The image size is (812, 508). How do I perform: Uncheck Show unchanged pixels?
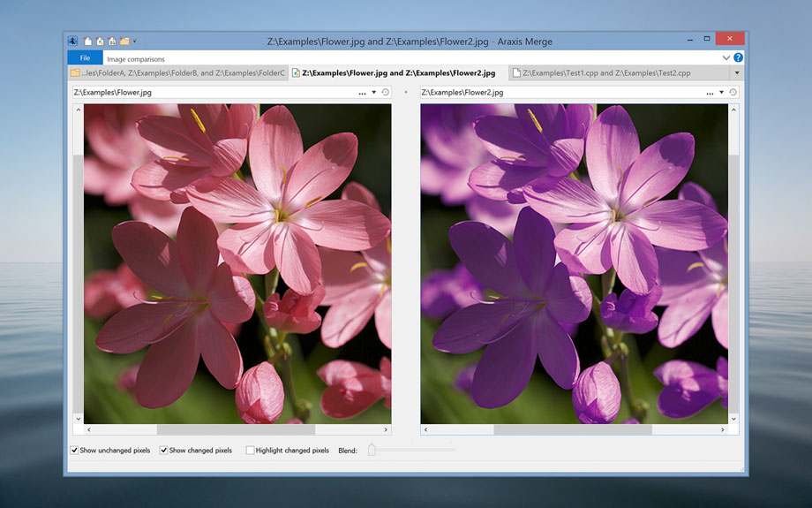coord(74,451)
